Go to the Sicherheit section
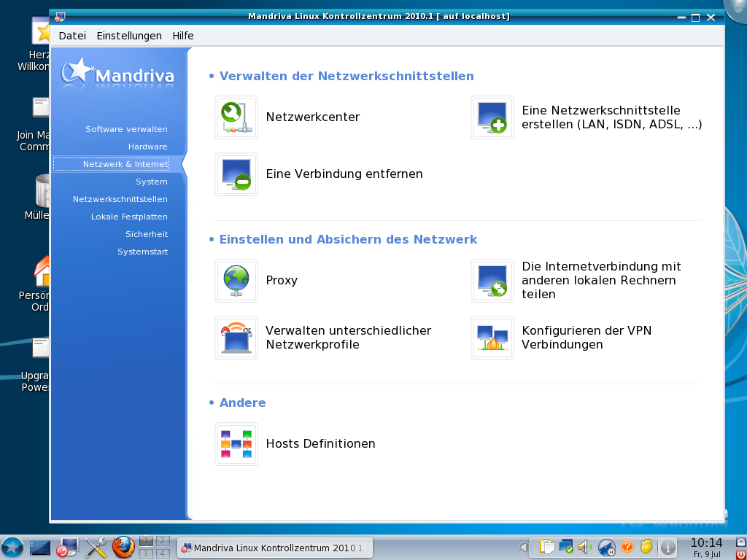 (x=146, y=234)
